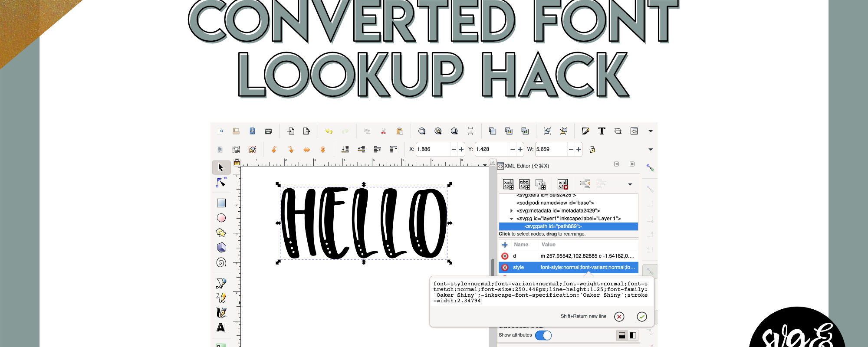Click the zoom page-width bracket icon

click(470, 131)
